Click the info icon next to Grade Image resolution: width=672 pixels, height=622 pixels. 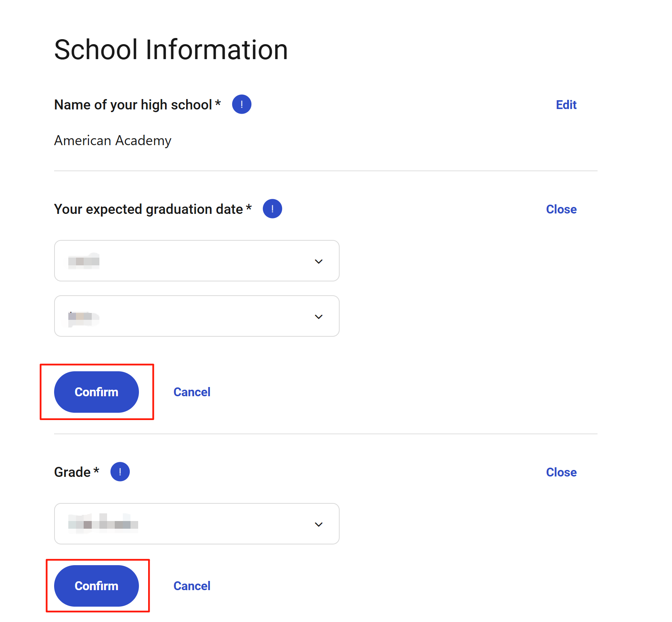click(120, 472)
